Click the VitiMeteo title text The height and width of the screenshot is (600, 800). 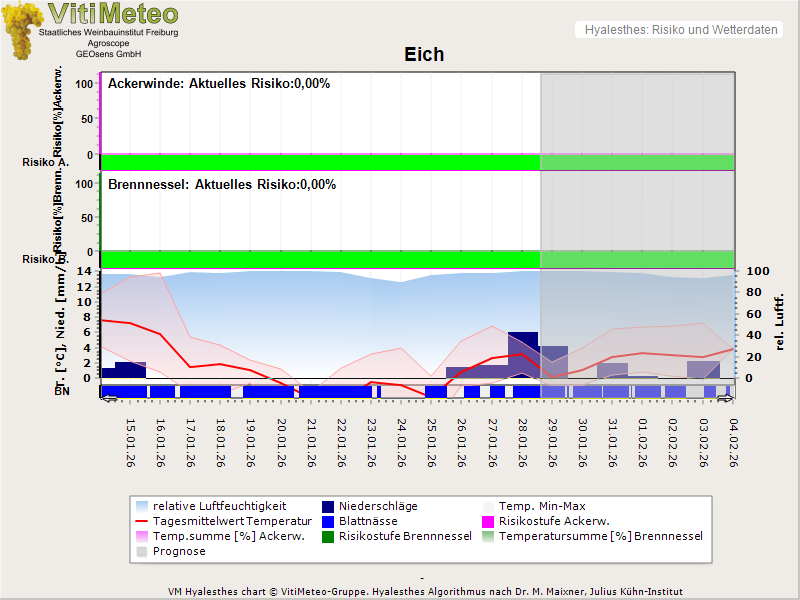[113, 14]
